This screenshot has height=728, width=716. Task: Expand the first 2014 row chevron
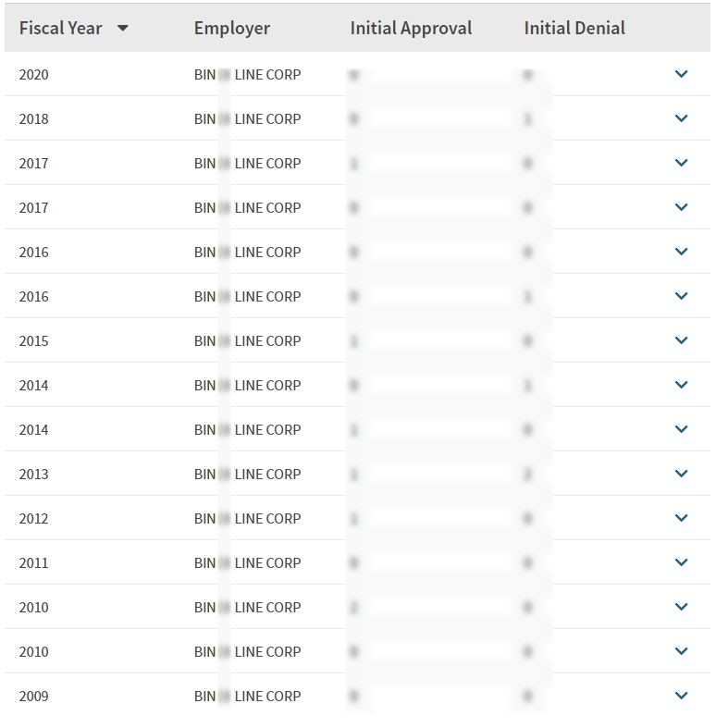pyautogui.click(x=682, y=385)
